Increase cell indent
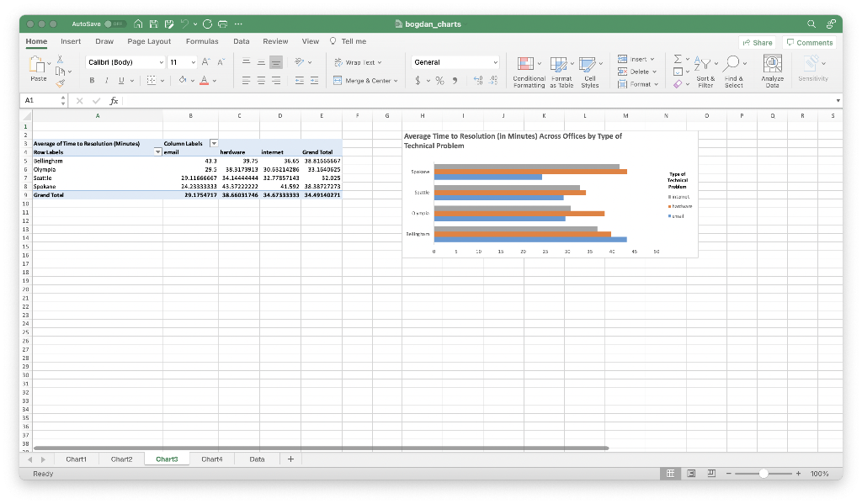This screenshot has height=504, width=862. (315, 81)
